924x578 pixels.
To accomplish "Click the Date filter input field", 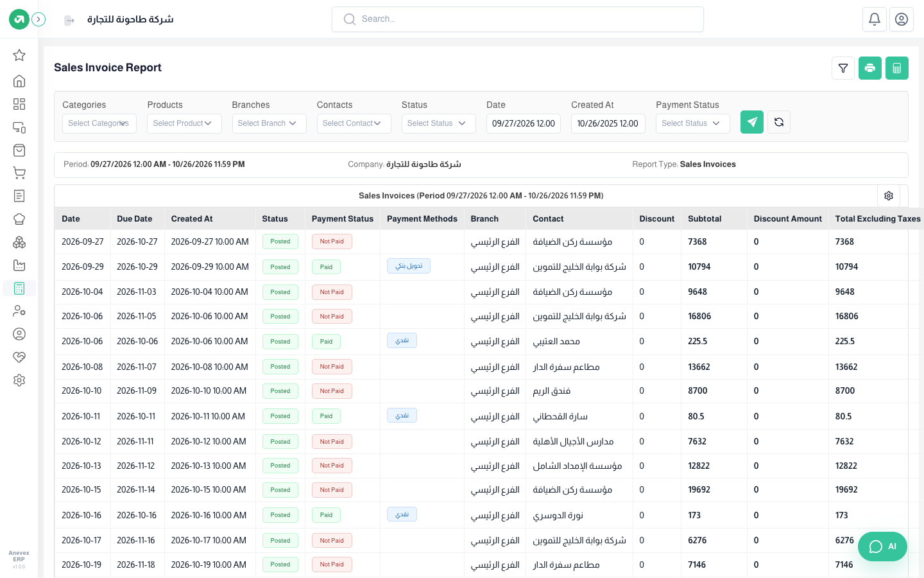I will click(x=524, y=123).
